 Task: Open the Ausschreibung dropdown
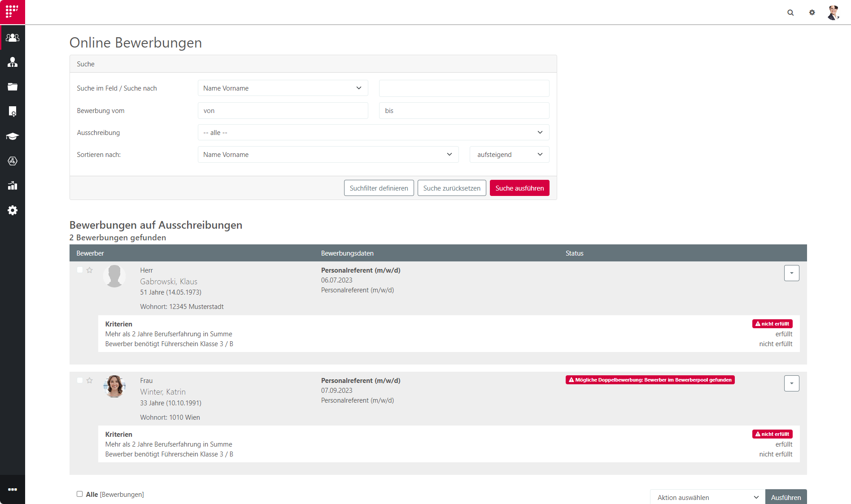[x=373, y=133]
